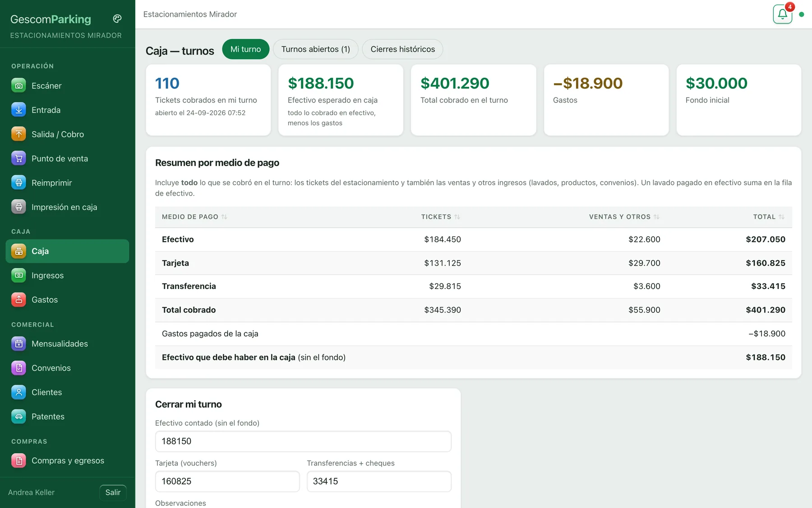Switch to Turnos abiertos (1) tab

click(315, 49)
